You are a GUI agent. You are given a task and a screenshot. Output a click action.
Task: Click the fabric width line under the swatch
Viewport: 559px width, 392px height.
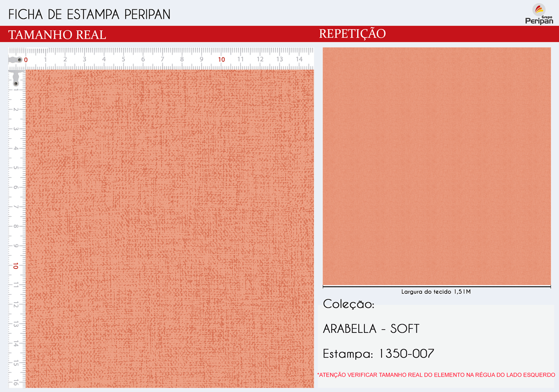pyautogui.click(x=436, y=285)
